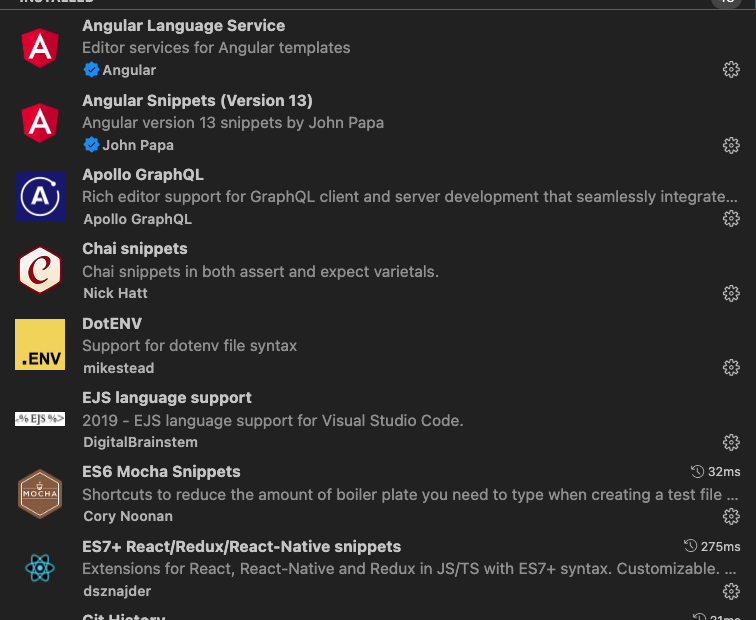This screenshot has width=756, height=620.
Task: Click description starting 'Rich editor support for GraphQL'
Action: tap(410, 197)
